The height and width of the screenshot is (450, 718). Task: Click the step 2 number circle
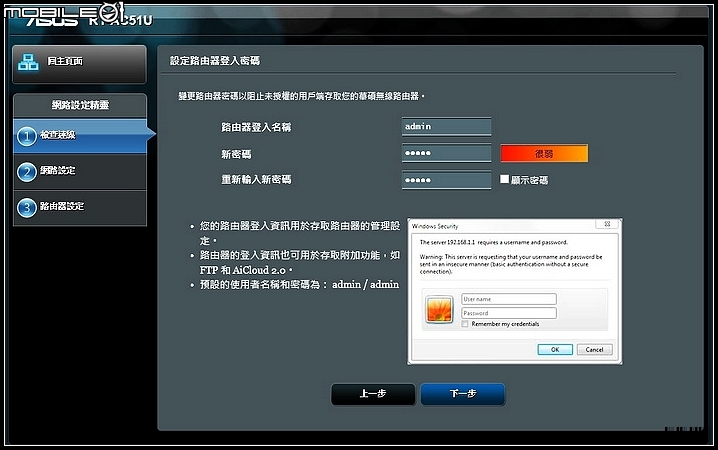click(x=27, y=172)
